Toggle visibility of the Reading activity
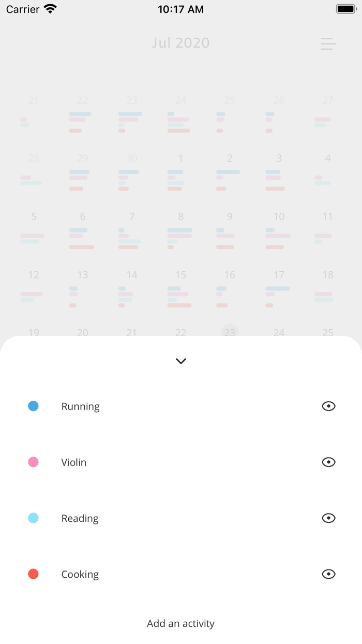 click(x=328, y=518)
